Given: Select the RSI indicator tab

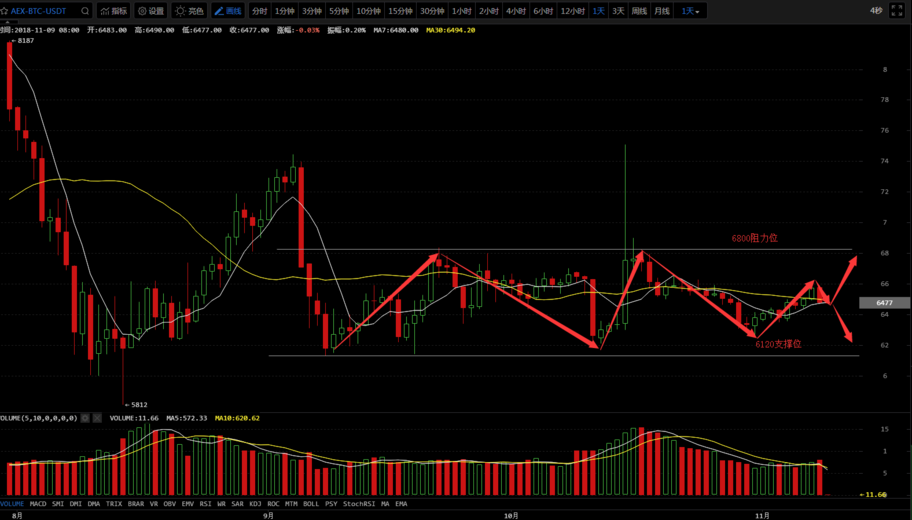Looking at the screenshot, I should click(x=205, y=504).
